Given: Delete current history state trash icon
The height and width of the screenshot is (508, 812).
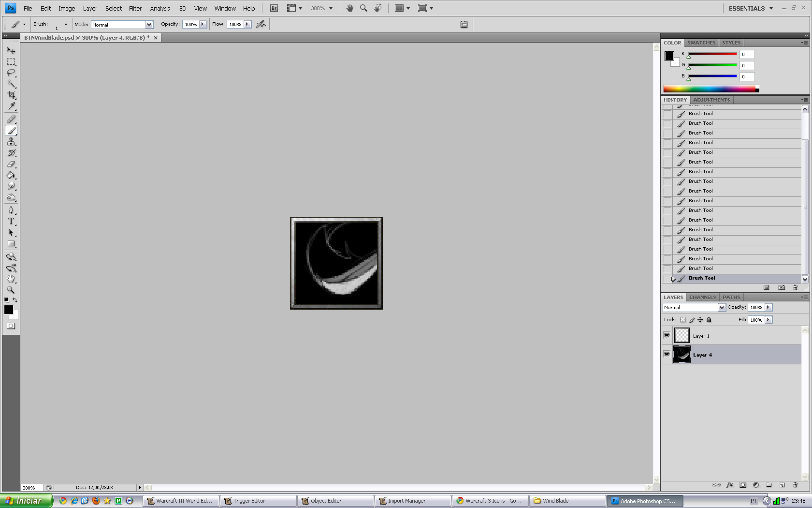Looking at the screenshot, I should pyautogui.click(x=795, y=287).
